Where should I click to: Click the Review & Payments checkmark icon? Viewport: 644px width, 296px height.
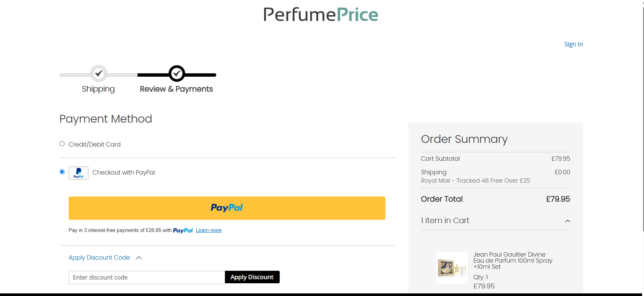(x=177, y=73)
